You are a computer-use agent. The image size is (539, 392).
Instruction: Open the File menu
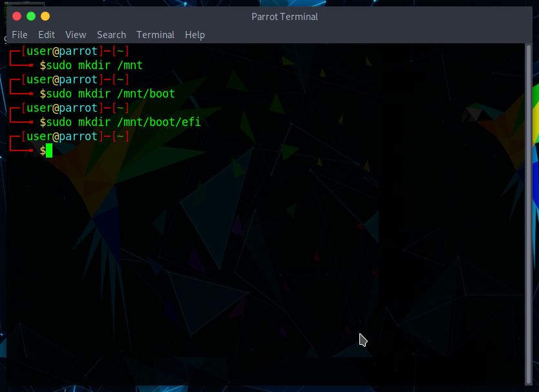click(19, 35)
